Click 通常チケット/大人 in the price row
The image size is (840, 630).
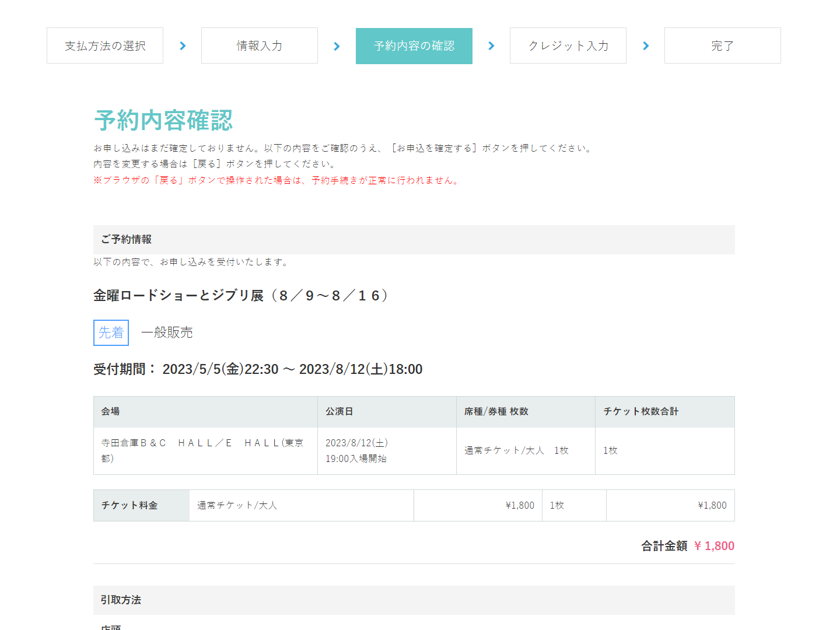click(x=302, y=506)
